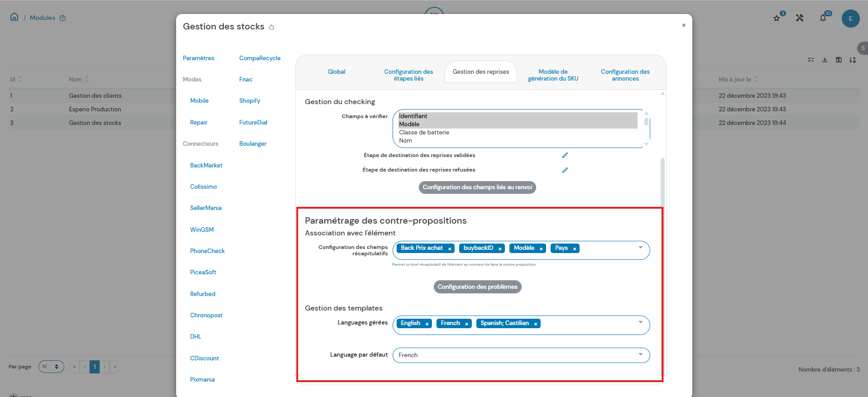Remove the French language tag

coord(466,324)
